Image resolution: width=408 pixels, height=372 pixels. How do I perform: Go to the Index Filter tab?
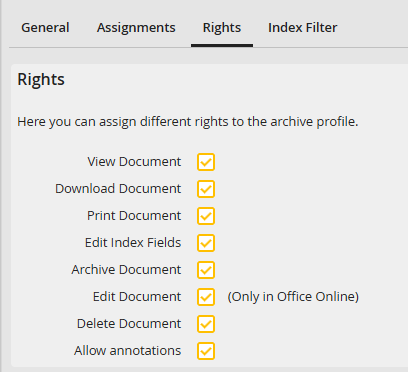click(303, 28)
